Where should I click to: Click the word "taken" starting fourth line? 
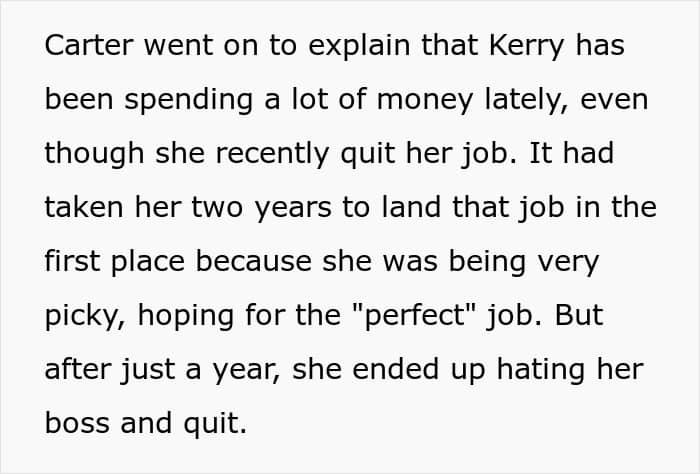tap(84, 208)
